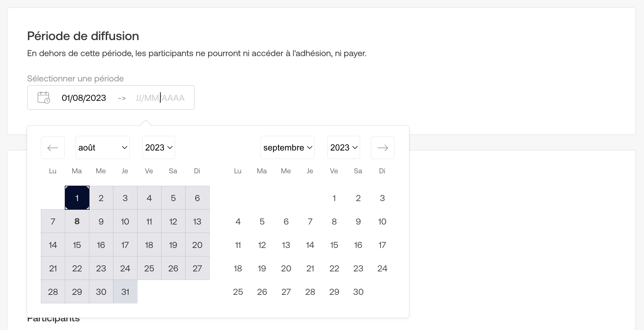Open the right calendar's 2023 year dropdown
Viewport: 644px width, 330px height.
pos(344,147)
